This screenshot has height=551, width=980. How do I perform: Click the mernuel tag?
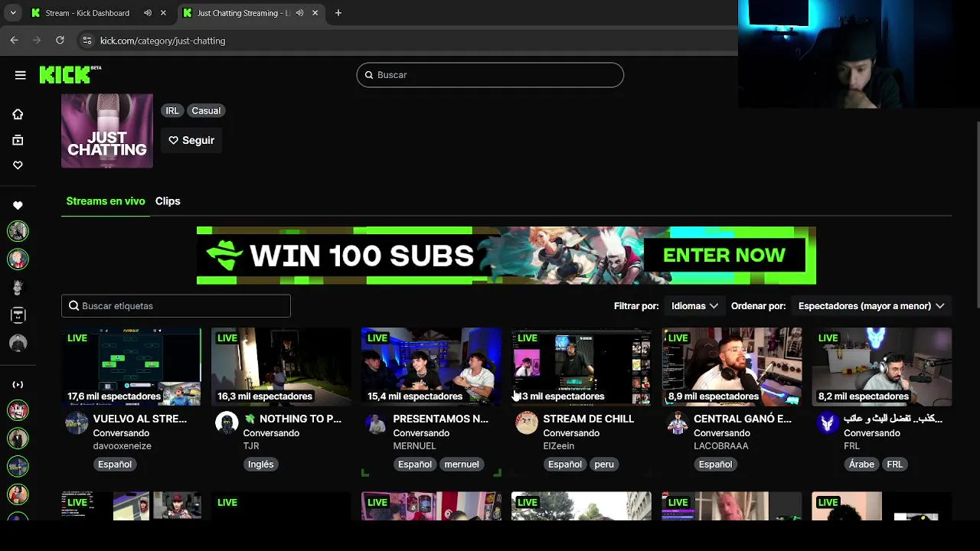pos(462,465)
